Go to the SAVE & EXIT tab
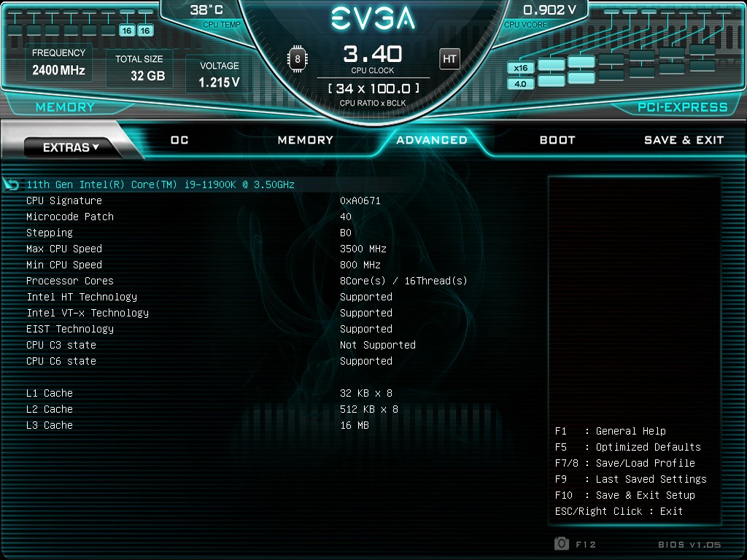Screen dimensions: 747x560 click(684, 140)
